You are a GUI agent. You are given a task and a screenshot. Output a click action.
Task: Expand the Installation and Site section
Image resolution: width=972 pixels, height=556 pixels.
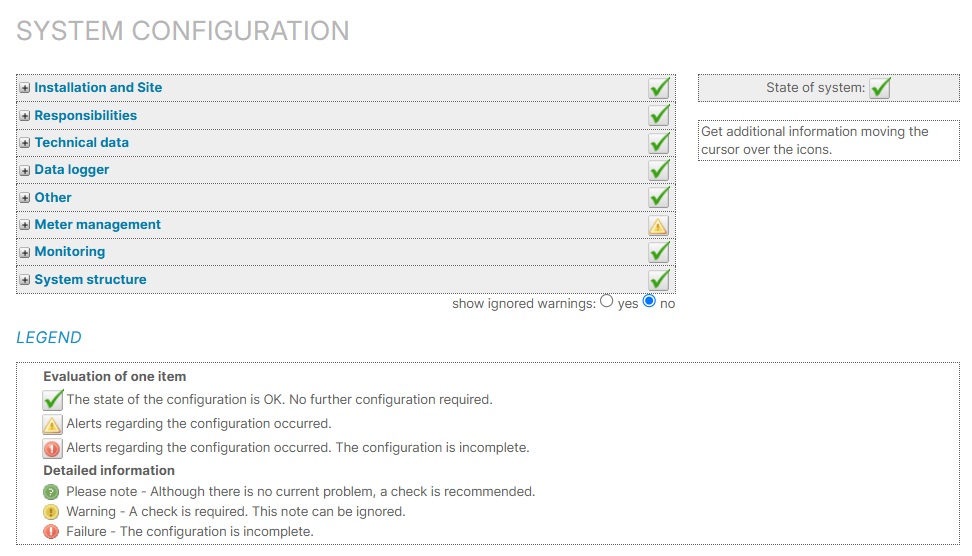(x=25, y=88)
